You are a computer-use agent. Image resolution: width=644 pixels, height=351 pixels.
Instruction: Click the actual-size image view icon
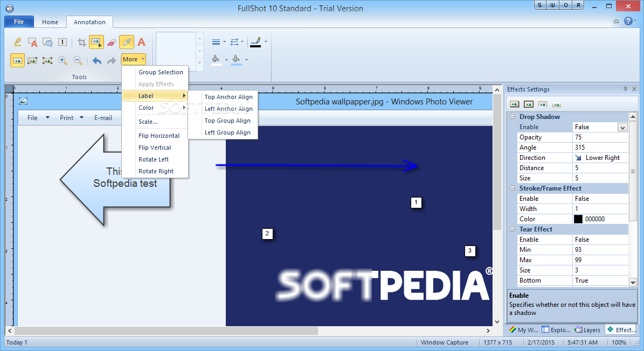click(17, 60)
